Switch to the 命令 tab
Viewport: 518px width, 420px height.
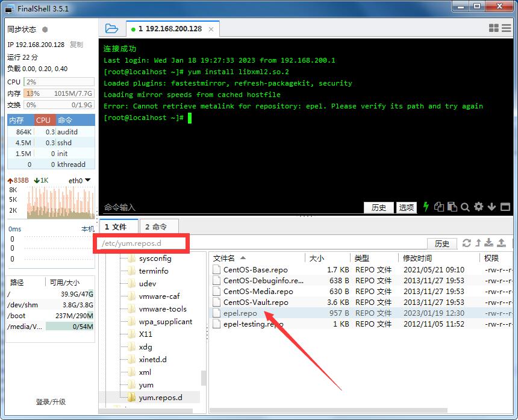point(156,227)
